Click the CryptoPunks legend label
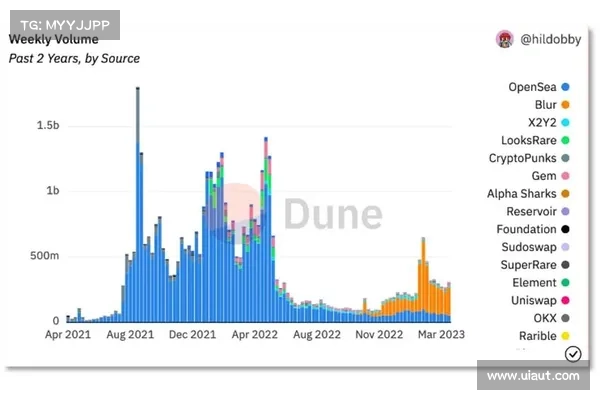The width and height of the screenshot is (600, 400). click(x=522, y=158)
